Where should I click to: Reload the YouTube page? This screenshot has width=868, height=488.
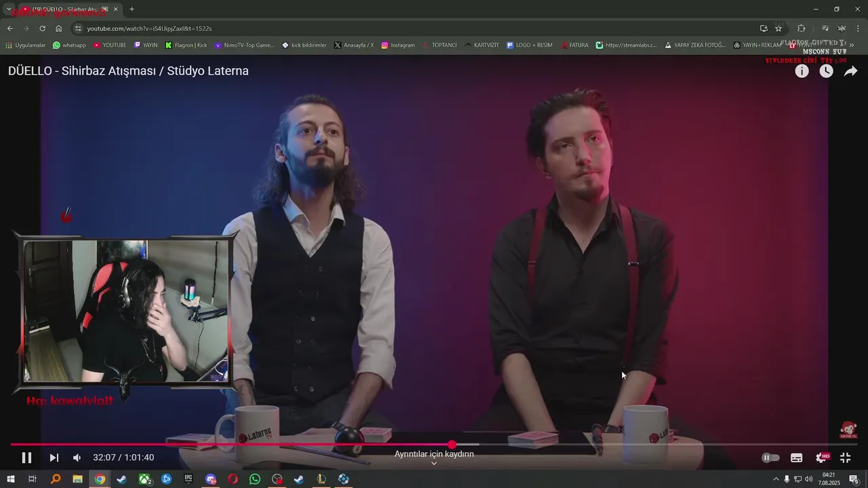(x=42, y=28)
